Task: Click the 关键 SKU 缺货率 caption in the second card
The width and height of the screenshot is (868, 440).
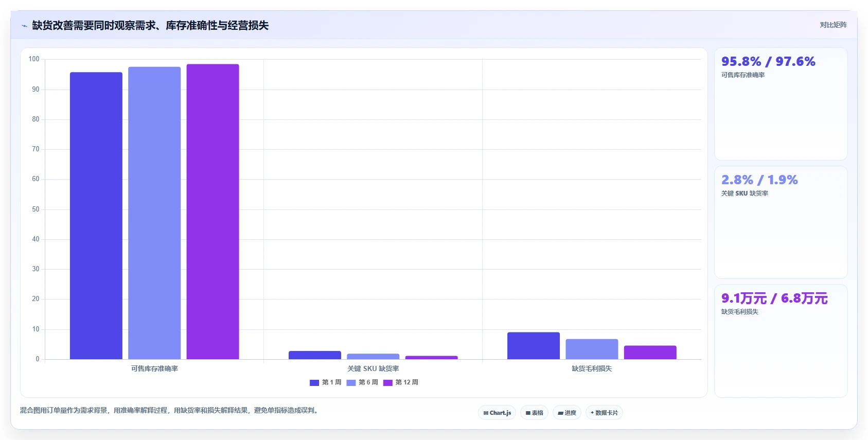Action: coord(745,193)
